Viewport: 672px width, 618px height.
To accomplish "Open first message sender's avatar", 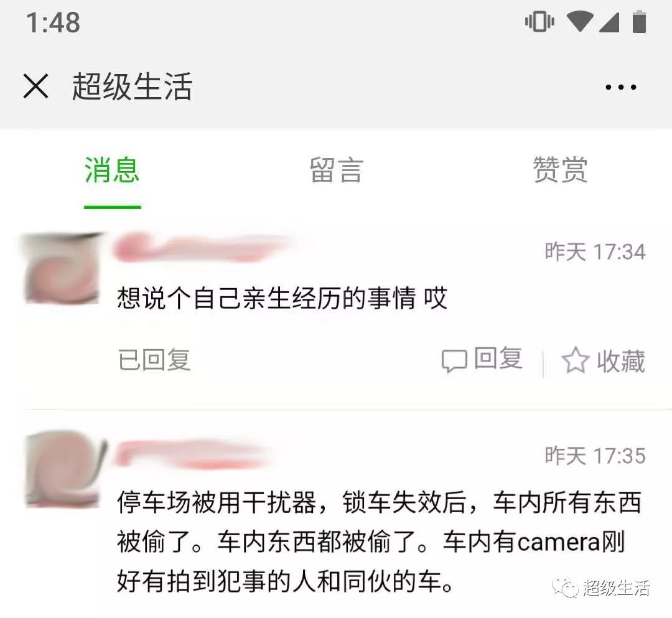I will [62, 268].
